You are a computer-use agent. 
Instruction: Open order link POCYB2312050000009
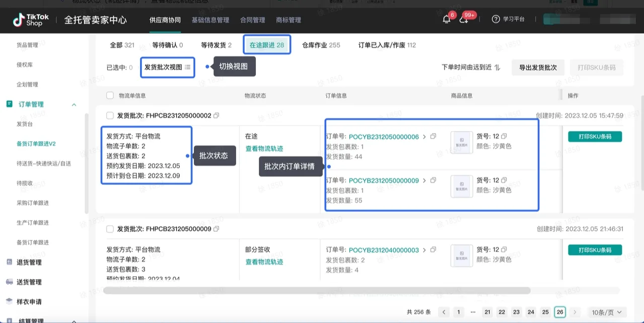384,180
